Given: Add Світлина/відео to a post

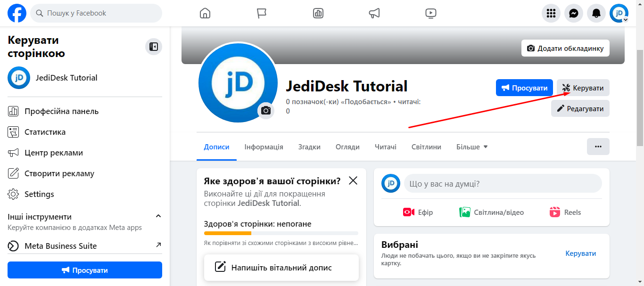Looking at the screenshot, I should (492, 212).
